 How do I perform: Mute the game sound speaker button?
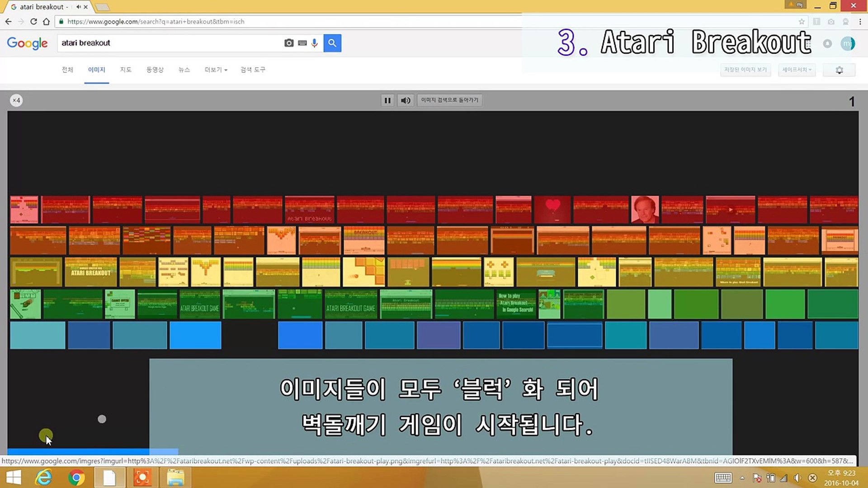pyautogui.click(x=406, y=100)
